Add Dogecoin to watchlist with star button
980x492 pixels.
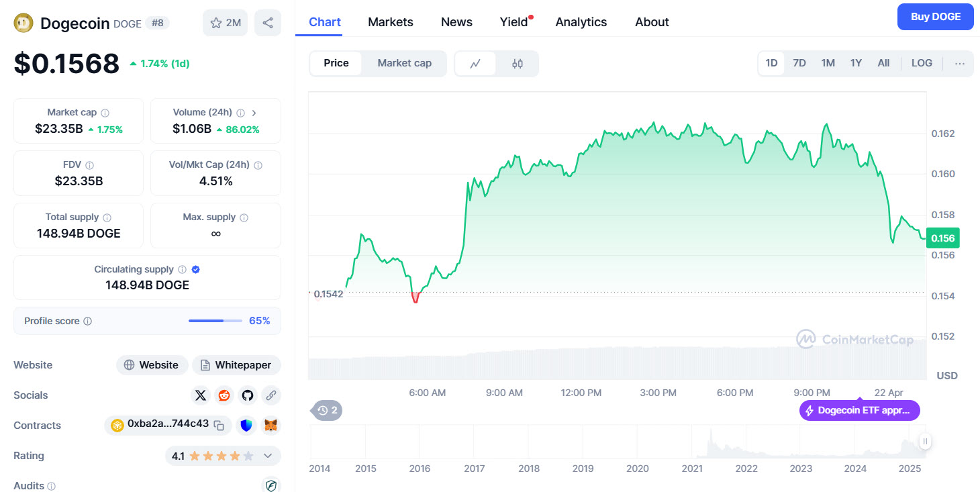click(x=225, y=23)
